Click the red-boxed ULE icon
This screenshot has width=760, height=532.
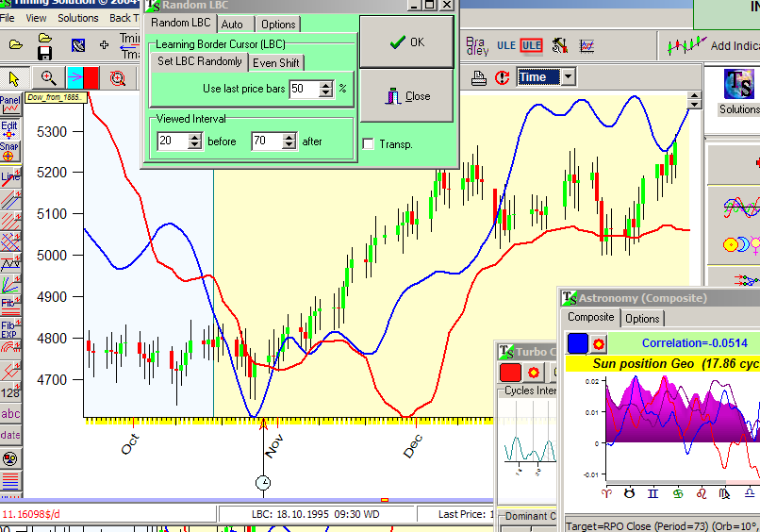click(531, 44)
